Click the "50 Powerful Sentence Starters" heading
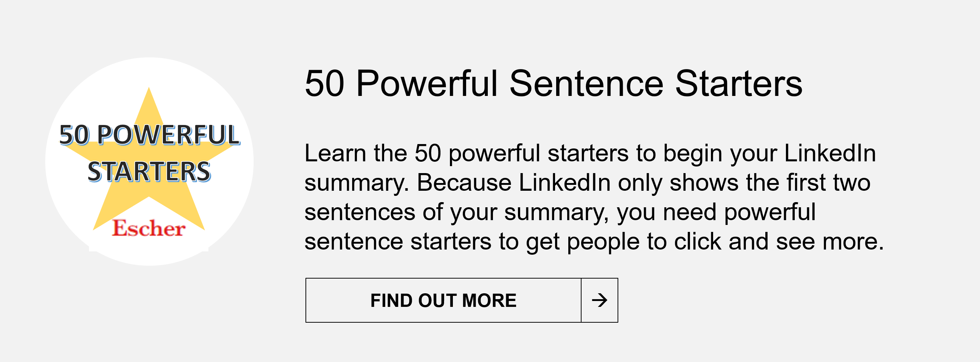The image size is (980, 362). coord(553,84)
